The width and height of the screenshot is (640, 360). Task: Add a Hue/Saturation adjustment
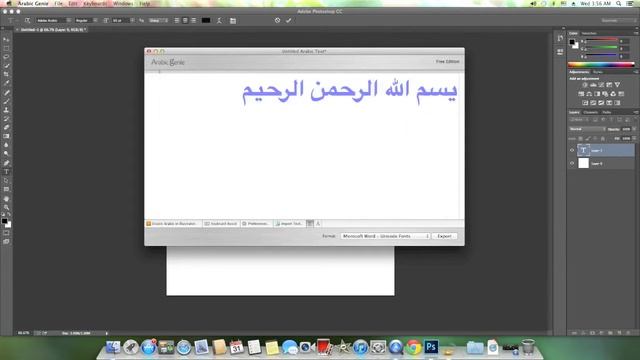point(581,94)
